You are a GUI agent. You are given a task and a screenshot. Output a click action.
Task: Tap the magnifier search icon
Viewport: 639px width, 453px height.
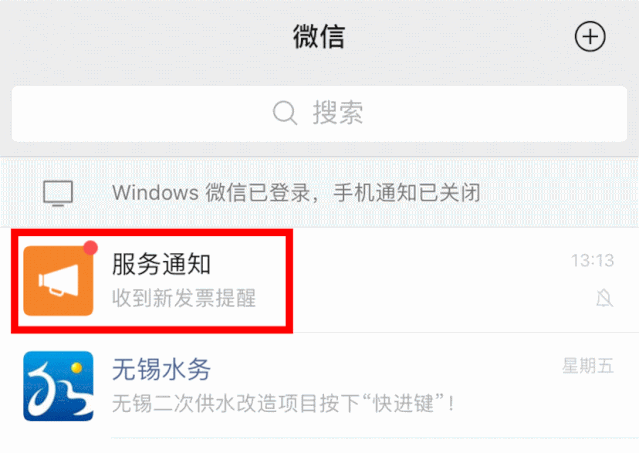pos(284,113)
